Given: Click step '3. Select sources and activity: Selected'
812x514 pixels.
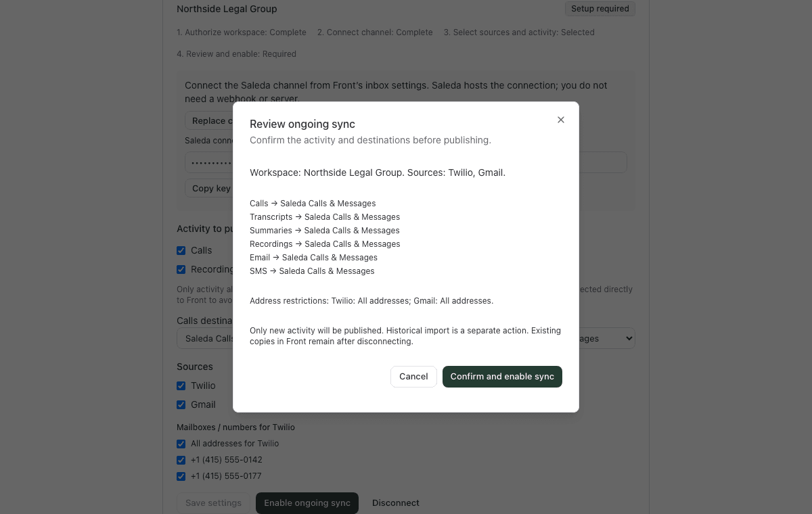Looking at the screenshot, I should coord(519,32).
